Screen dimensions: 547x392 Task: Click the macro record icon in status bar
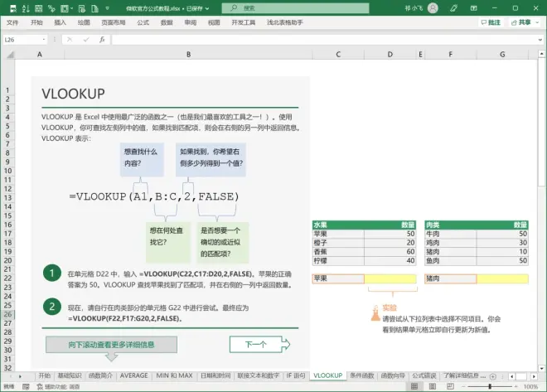26,386
